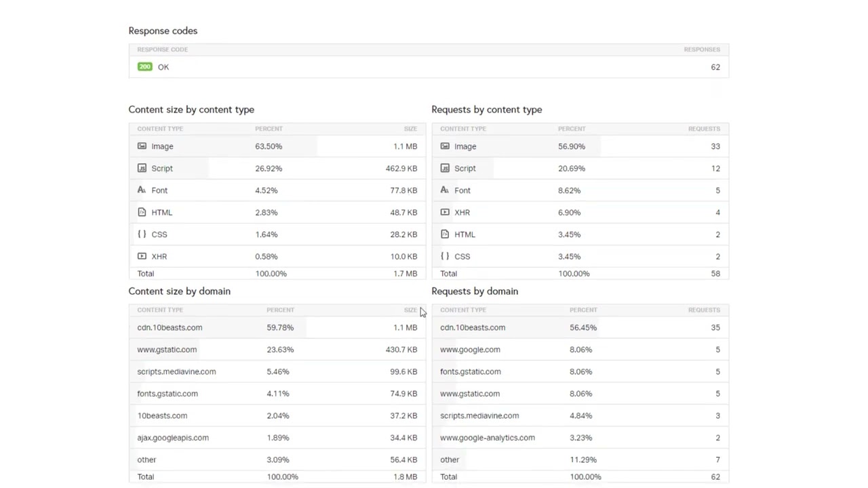Image resolution: width=868 pixels, height=488 pixels.
Task: Click the PERCENT header in content size by content type
Action: [269, 129]
